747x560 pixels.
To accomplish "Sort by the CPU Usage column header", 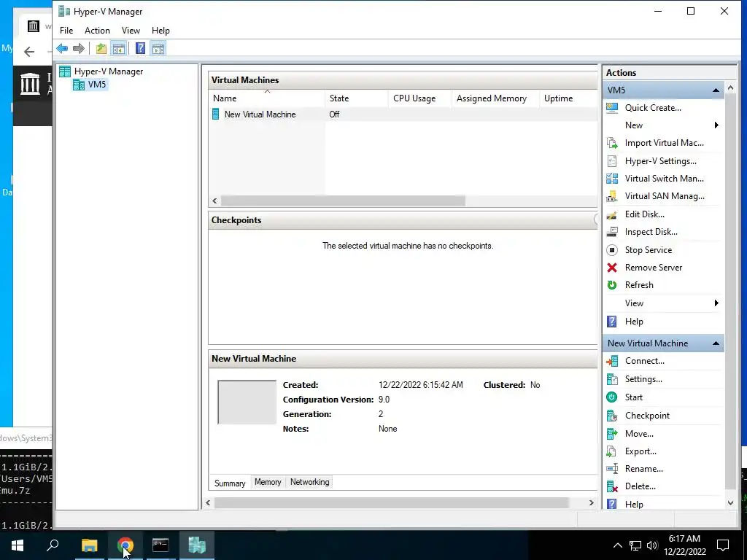I will tap(419, 98).
